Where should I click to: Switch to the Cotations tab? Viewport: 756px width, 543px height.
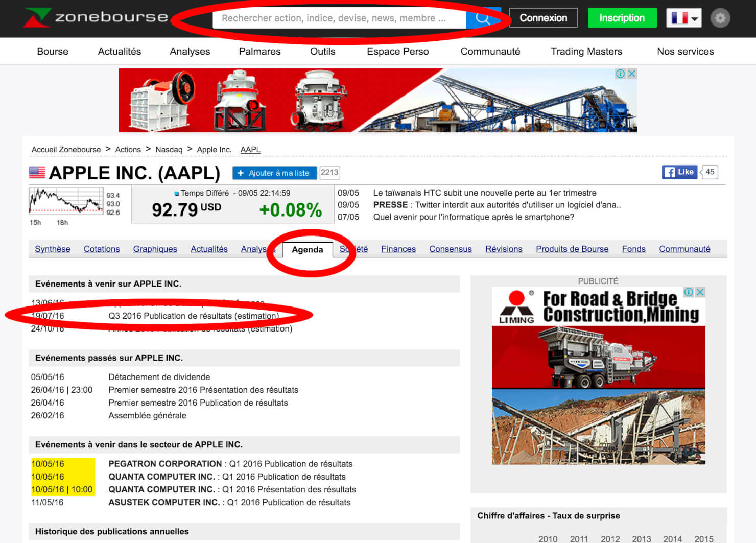pos(102,249)
